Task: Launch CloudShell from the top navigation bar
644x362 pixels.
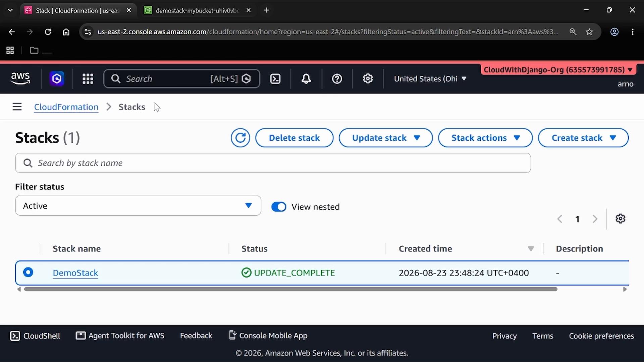Action: [275, 79]
